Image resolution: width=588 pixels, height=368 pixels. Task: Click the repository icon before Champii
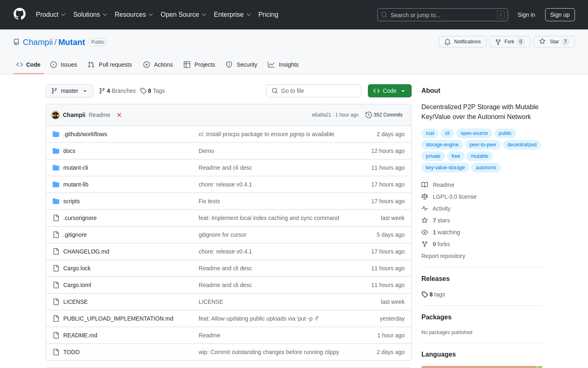(x=16, y=42)
